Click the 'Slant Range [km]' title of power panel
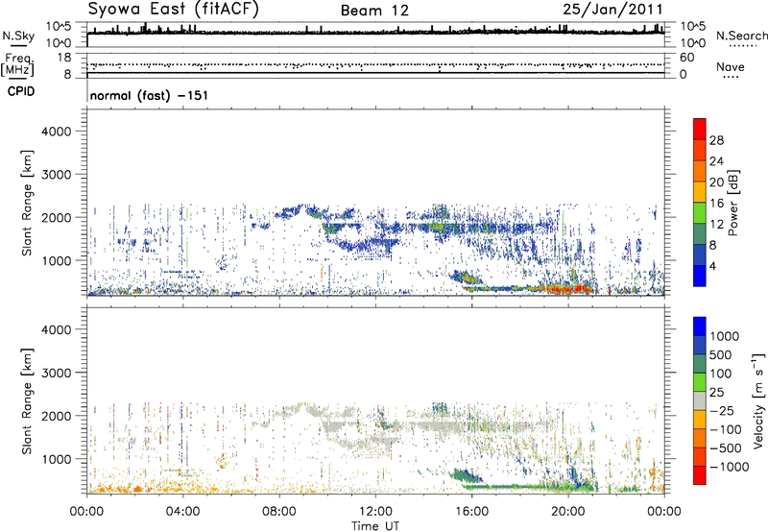This screenshot has width=768, height=532. pos(27,203)
